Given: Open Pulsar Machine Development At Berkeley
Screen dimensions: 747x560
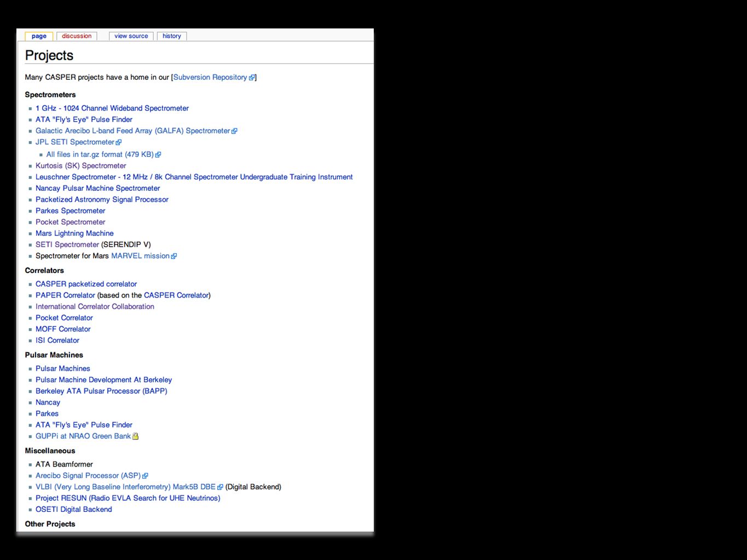Looking at the screenshot, I should tap(103, 380).
